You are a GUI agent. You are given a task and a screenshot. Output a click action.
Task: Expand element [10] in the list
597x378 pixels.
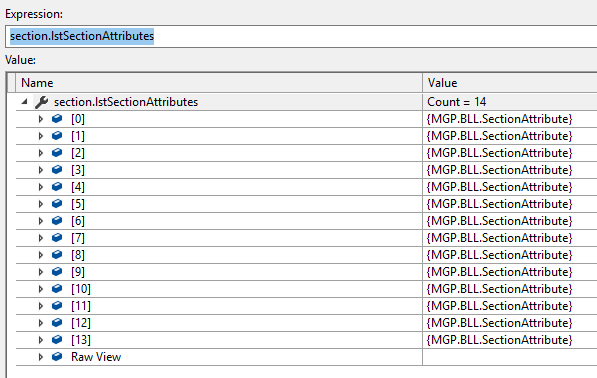pos(41,289)
